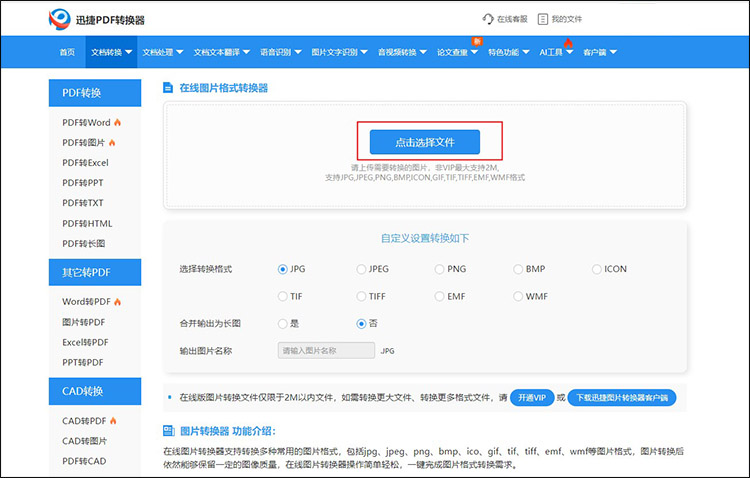Open the PDF转Word sidebar link
Viewport: 750px width, 478px height.
click(86, 122)
